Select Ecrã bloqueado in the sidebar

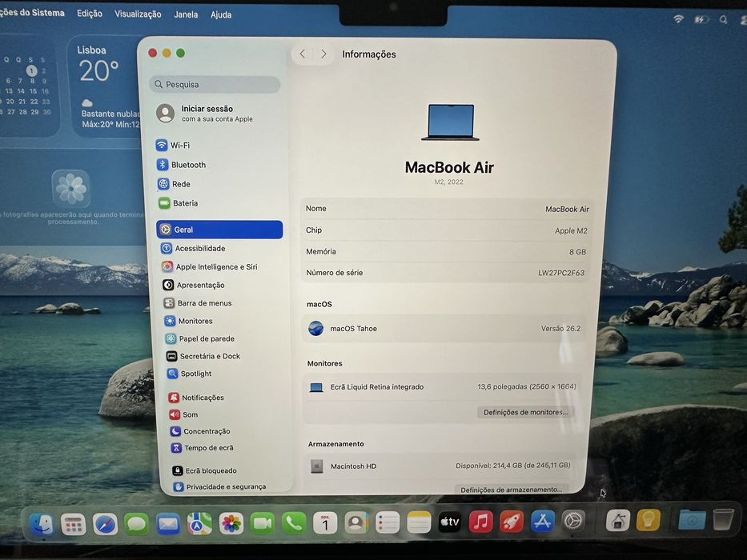[x=205, y=470]
